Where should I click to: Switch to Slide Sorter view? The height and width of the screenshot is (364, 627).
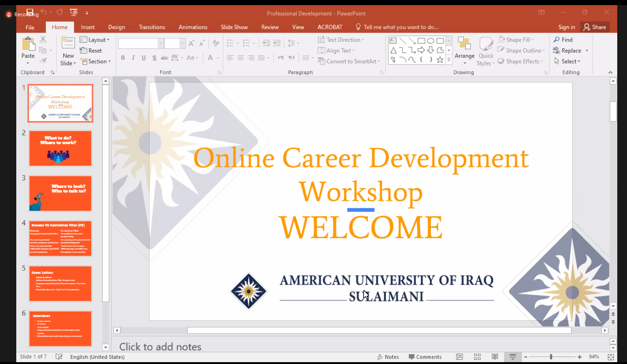pyautogui.click(x=477, y=357)
